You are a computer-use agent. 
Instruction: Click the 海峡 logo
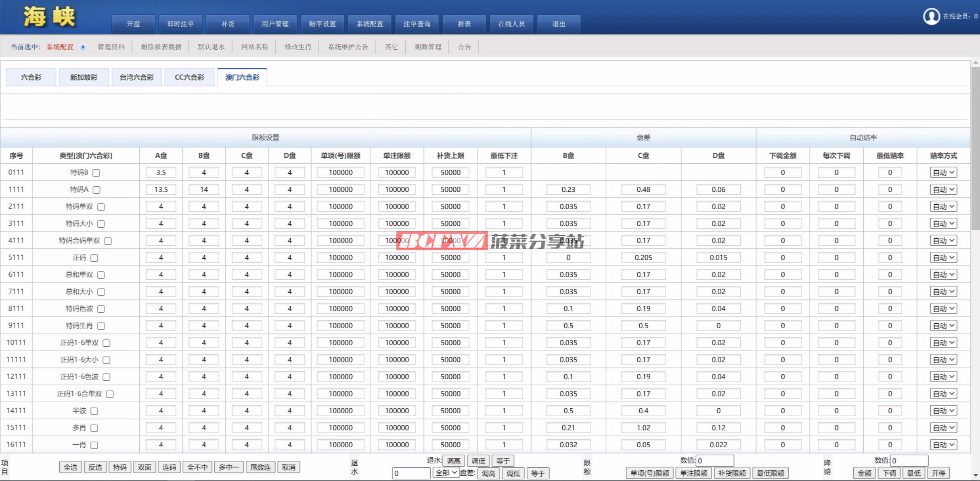point(49,17)
